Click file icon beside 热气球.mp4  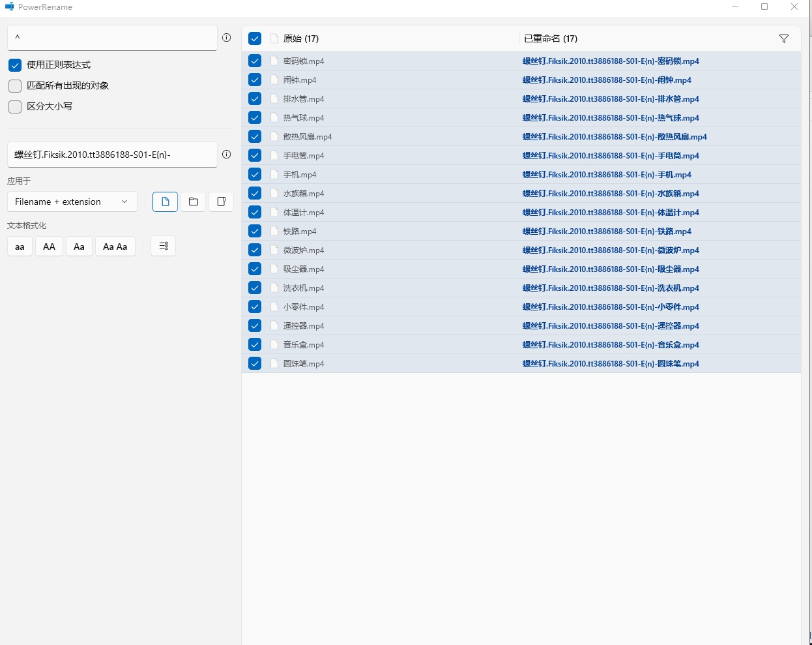(x=274, y=117)
